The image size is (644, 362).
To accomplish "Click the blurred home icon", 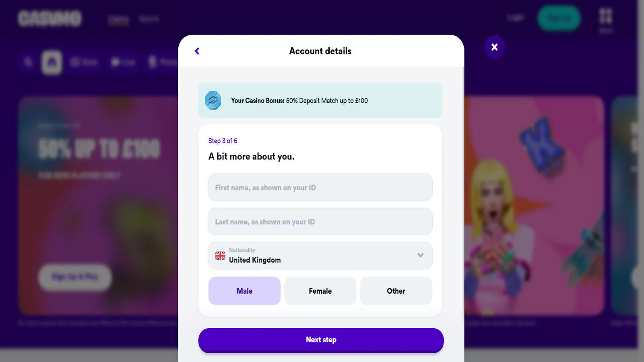I will (x=52, y=62).
